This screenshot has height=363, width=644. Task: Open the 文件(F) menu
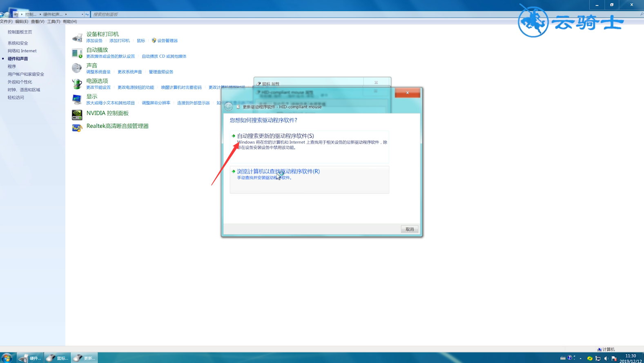click(6, 22)
